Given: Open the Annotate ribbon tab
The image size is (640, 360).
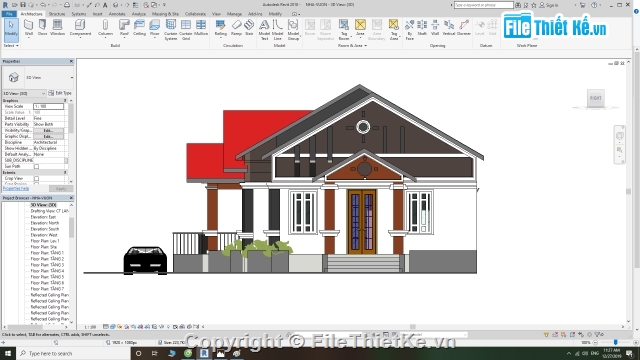Looking at the screenshot, I should pos(117,14).
